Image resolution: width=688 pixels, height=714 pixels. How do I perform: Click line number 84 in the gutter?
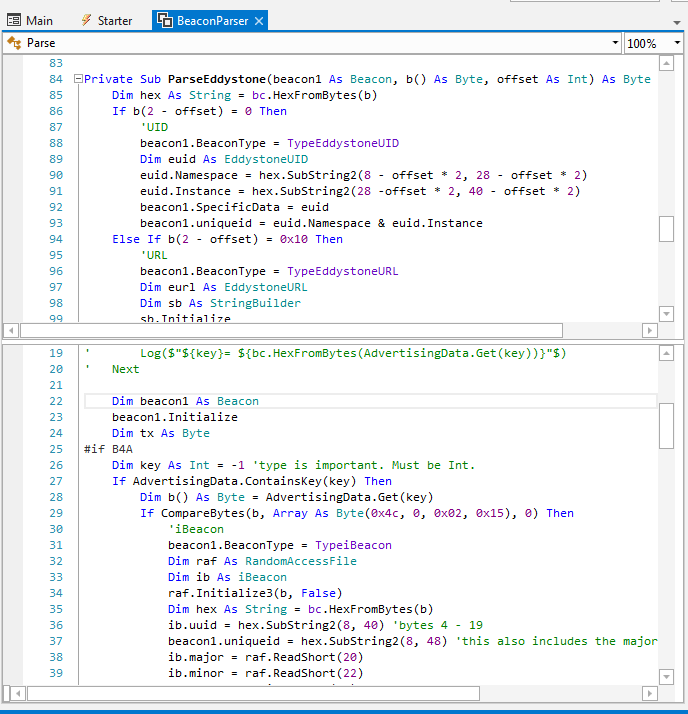(x=56, y=79)
